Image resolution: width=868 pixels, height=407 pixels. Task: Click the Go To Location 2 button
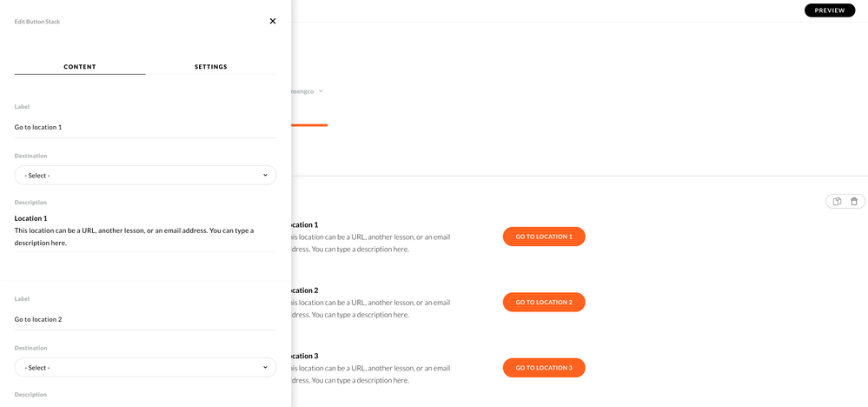[x=544, y=303]
